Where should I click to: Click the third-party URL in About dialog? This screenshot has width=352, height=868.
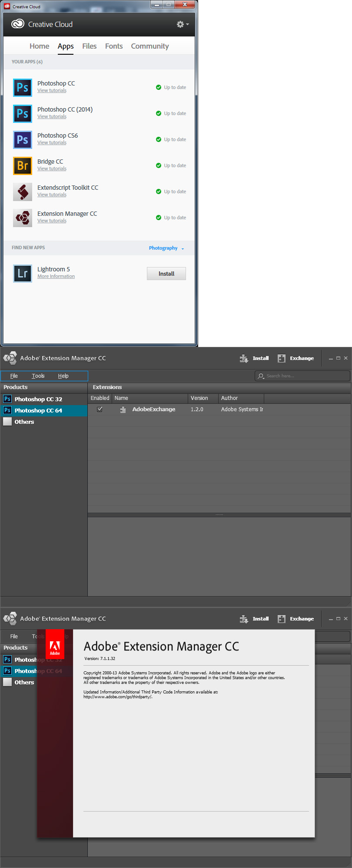118,697
